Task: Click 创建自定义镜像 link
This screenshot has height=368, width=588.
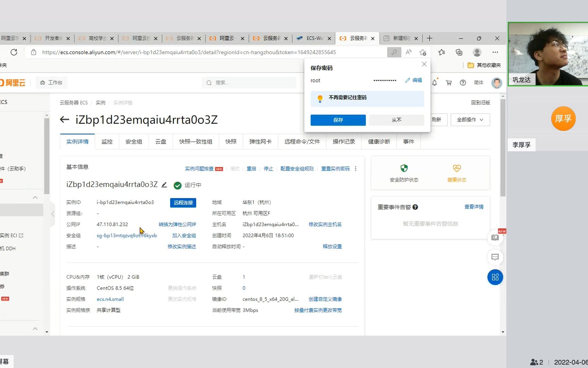Action: click(325, 299)
